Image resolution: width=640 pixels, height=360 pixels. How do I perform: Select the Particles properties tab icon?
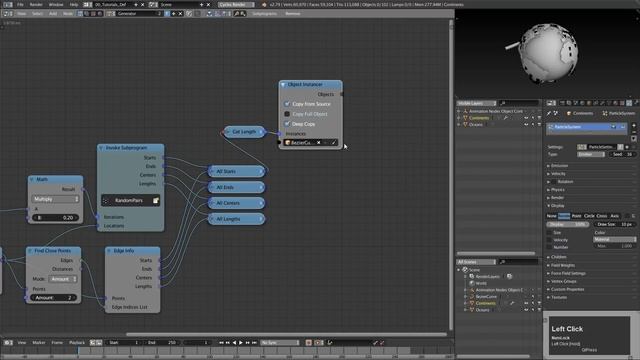(629, 103)
